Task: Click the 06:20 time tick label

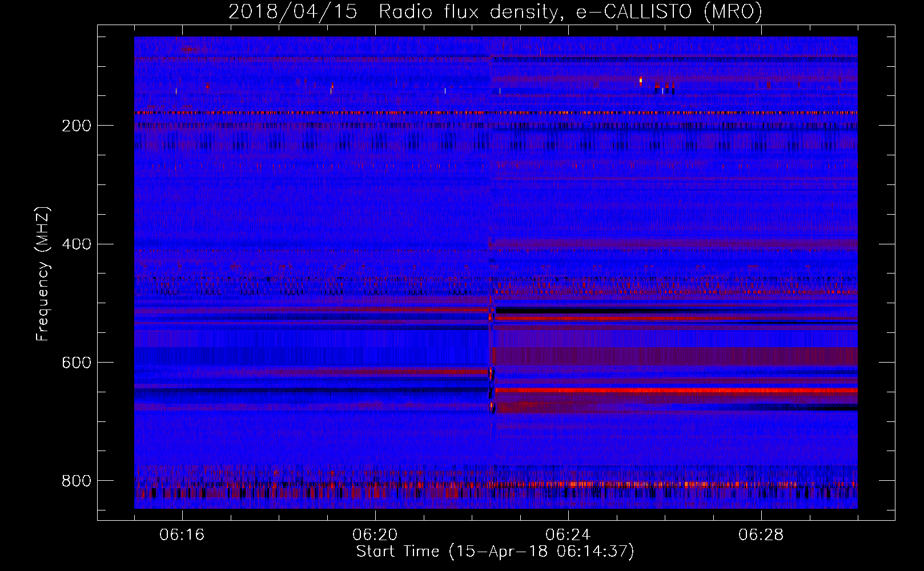Action: [x=375, y=535]
